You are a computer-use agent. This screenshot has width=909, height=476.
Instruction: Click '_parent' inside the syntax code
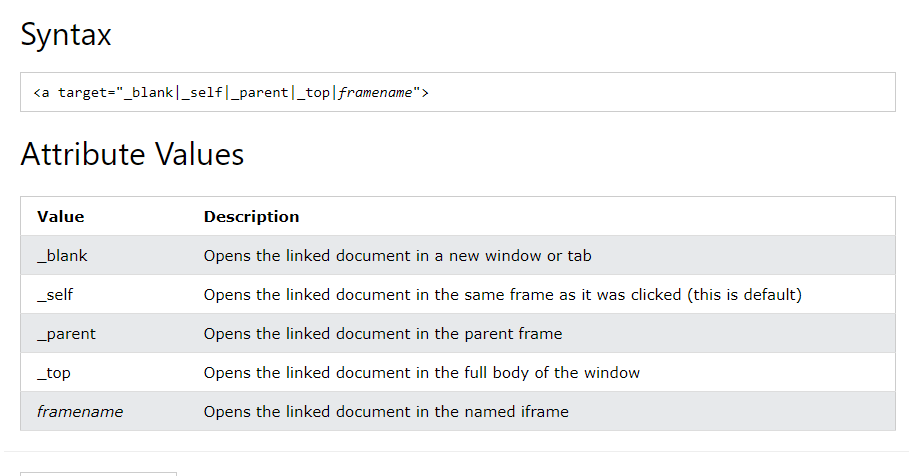pos(260,93)
